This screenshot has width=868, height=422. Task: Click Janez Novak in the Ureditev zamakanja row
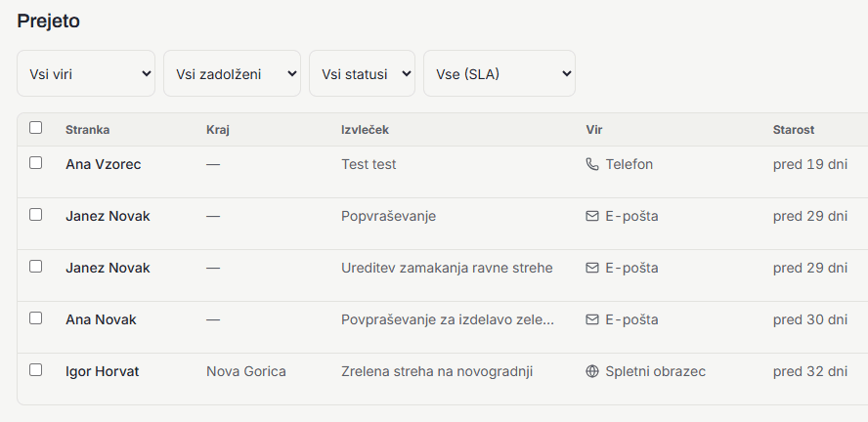(108, 268)
